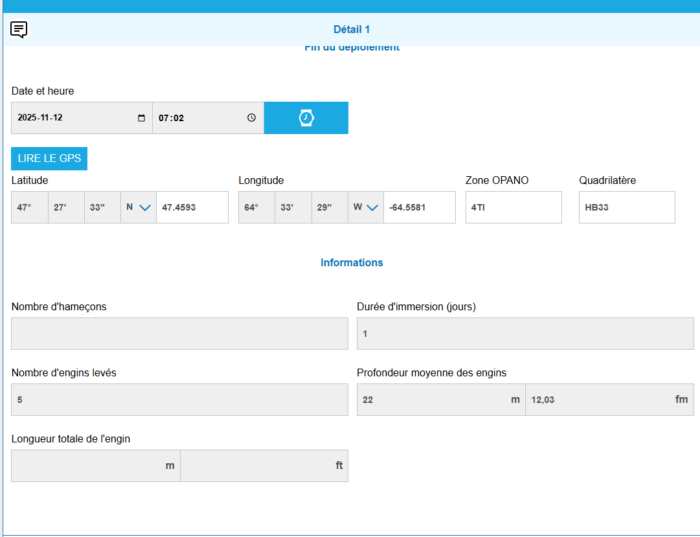The height and width of the screenshot is (537, 700).
Task: Click the Détail 1 header title
Action: point(351,30)
